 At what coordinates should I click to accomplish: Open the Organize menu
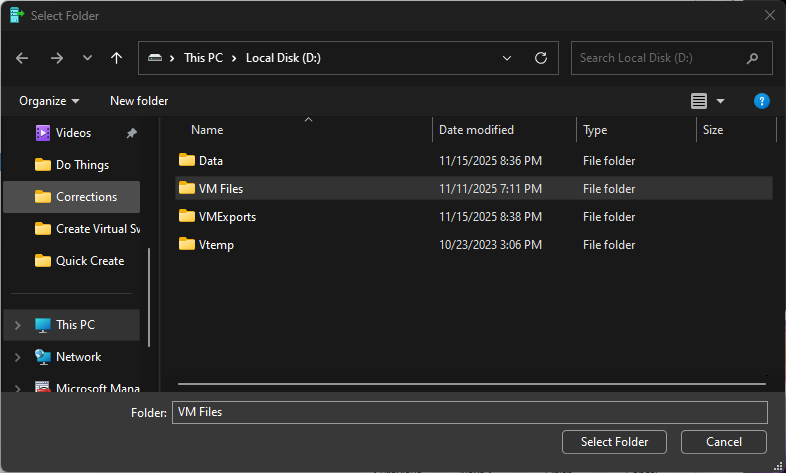pyautogui.click(x=49, y=101)
